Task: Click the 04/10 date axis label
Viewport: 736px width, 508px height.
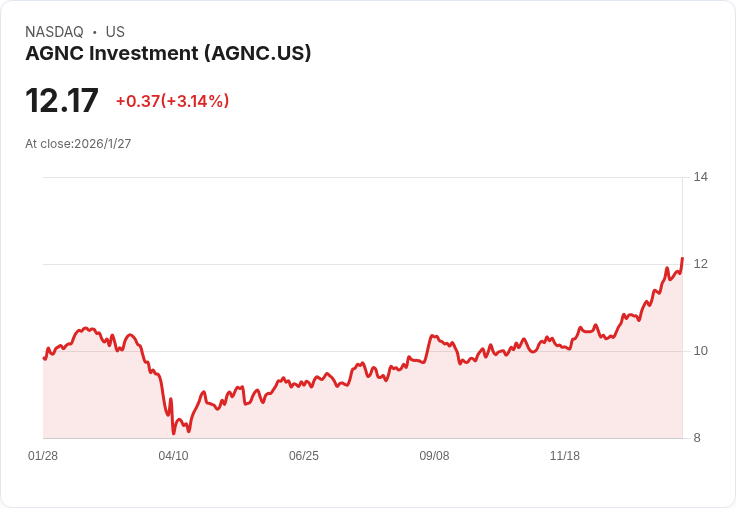Action: point(173,456)
